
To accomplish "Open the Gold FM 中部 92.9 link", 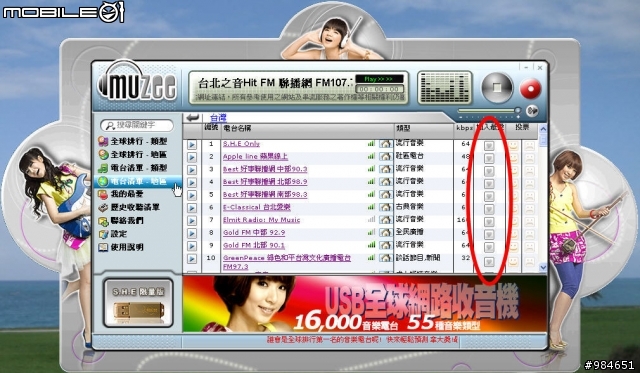I will tap(254, 233).
